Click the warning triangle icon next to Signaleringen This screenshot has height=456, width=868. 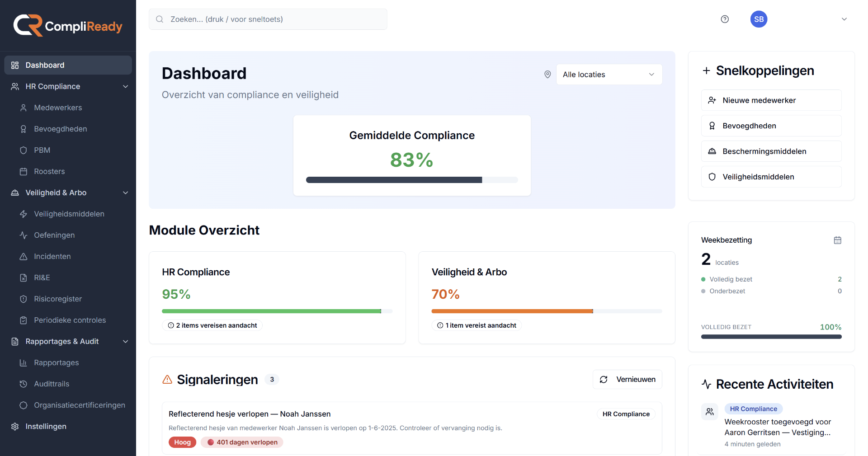pyautogui.click(x=167, y=379)
